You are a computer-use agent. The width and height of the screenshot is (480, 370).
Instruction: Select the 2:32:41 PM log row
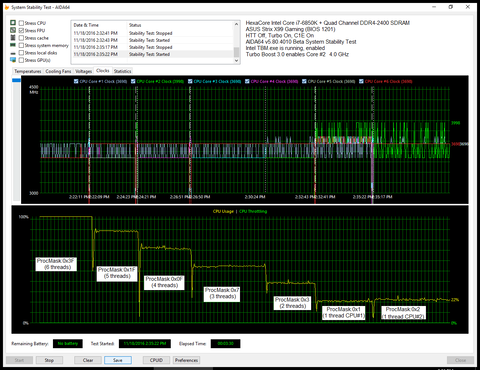coord(153,33)
